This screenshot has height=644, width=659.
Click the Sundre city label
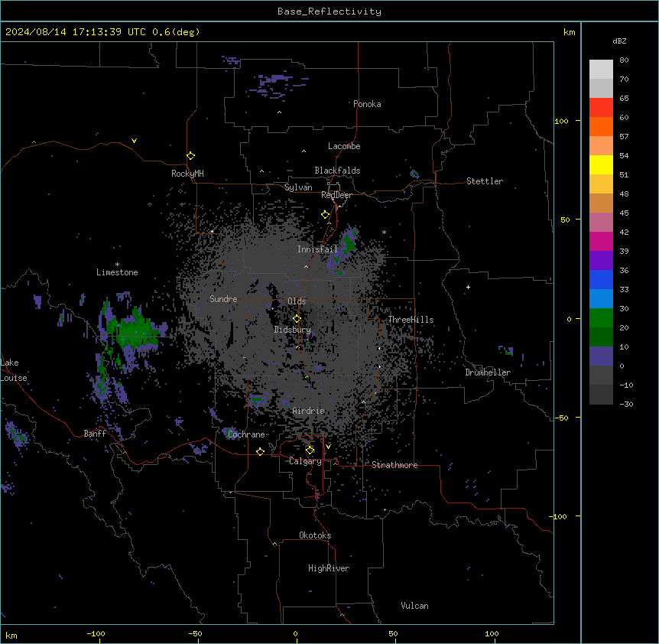[223, 299]
